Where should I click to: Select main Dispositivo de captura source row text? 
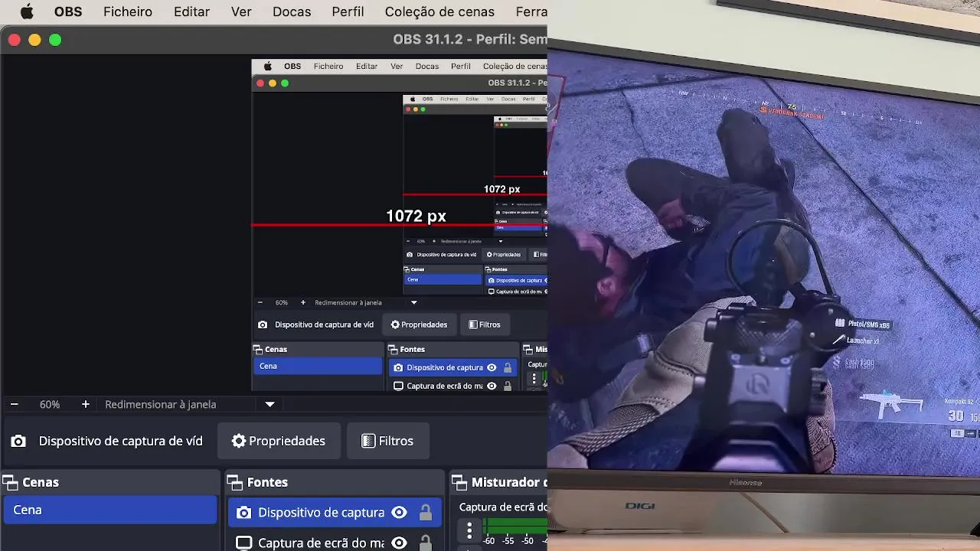321,513
